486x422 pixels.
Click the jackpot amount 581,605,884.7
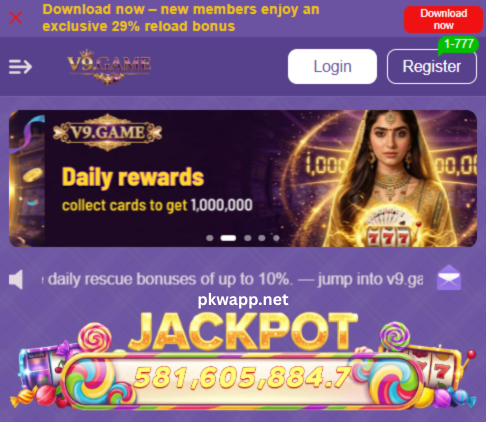242,378
